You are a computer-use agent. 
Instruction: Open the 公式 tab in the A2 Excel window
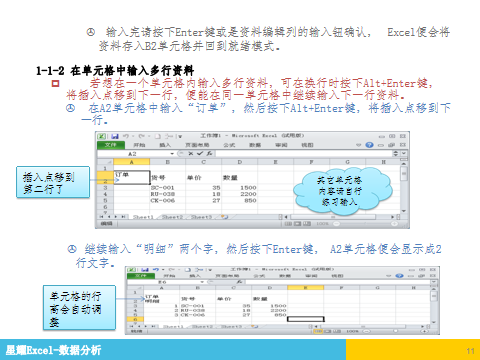coord(229,145)
